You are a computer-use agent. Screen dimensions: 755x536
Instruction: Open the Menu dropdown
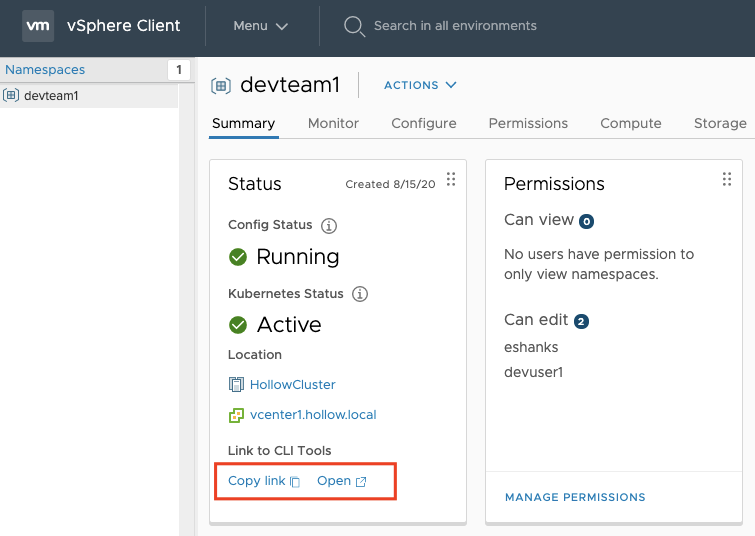point(260,26)
